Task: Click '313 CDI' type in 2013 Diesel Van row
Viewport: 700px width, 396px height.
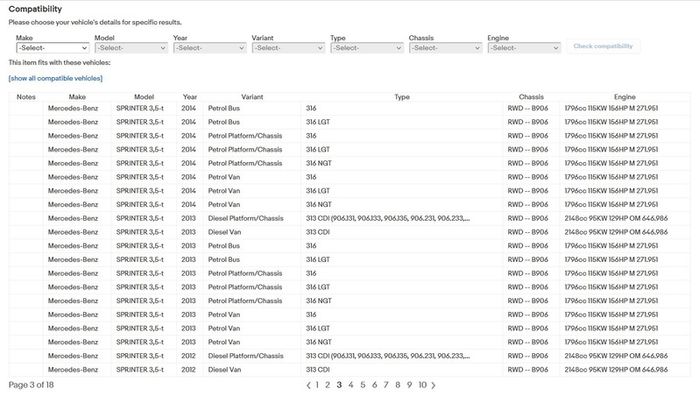Action: tap(318, 232)
